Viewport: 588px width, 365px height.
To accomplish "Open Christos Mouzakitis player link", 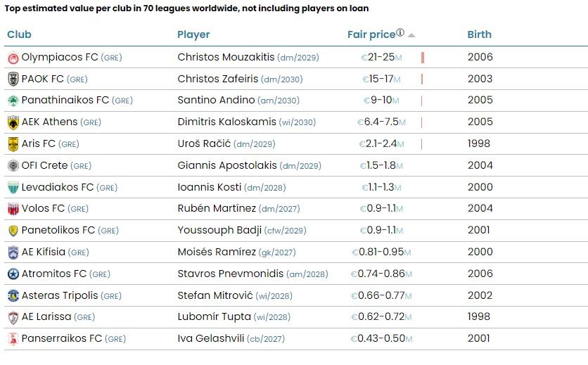I will tap(225, 57).
